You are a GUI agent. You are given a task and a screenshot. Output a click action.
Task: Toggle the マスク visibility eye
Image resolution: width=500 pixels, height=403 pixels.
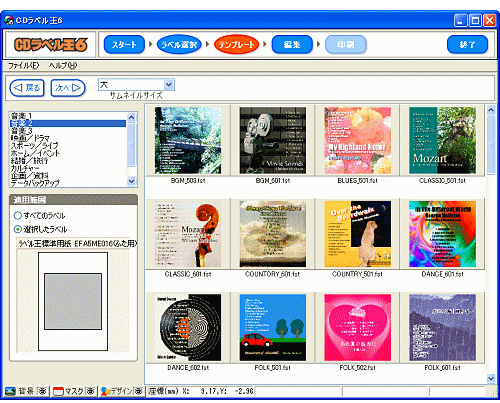[x=90, y=391]
